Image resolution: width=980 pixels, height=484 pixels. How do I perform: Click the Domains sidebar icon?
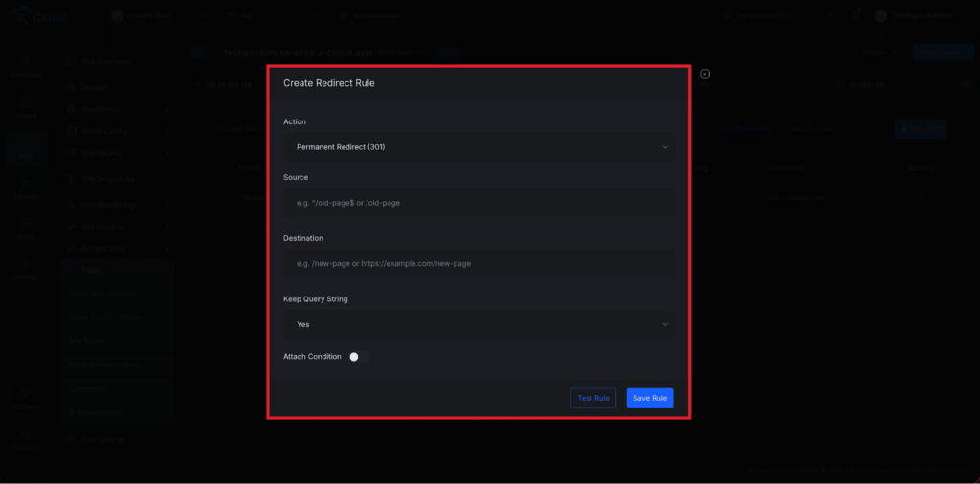tap(72, 86)
